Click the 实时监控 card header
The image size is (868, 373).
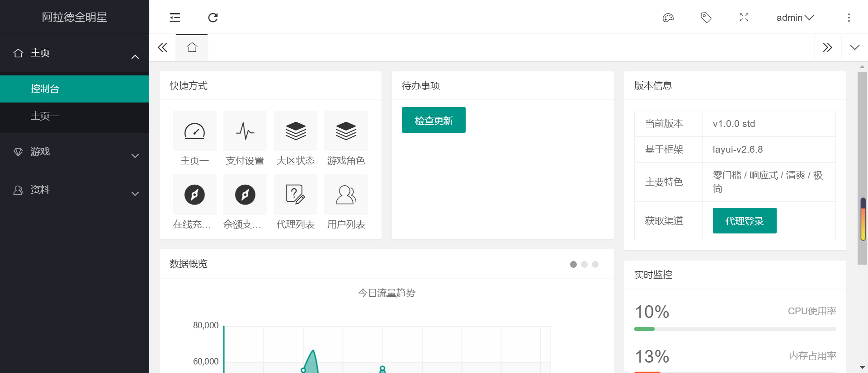[735, 275]
